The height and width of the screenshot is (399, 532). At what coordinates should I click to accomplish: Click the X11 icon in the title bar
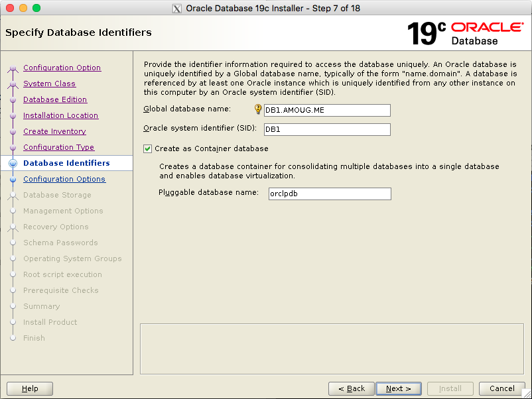tap(176, 8)
